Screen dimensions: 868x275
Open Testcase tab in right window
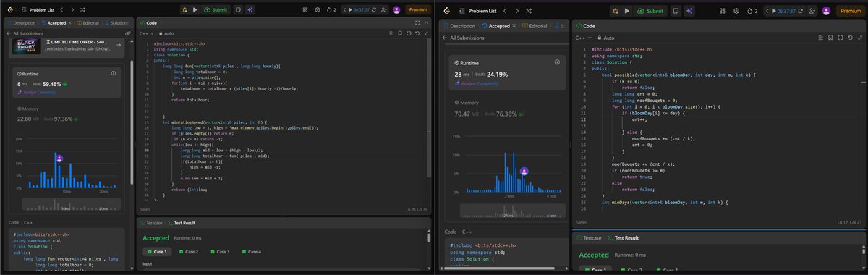[x=589, y=237]
